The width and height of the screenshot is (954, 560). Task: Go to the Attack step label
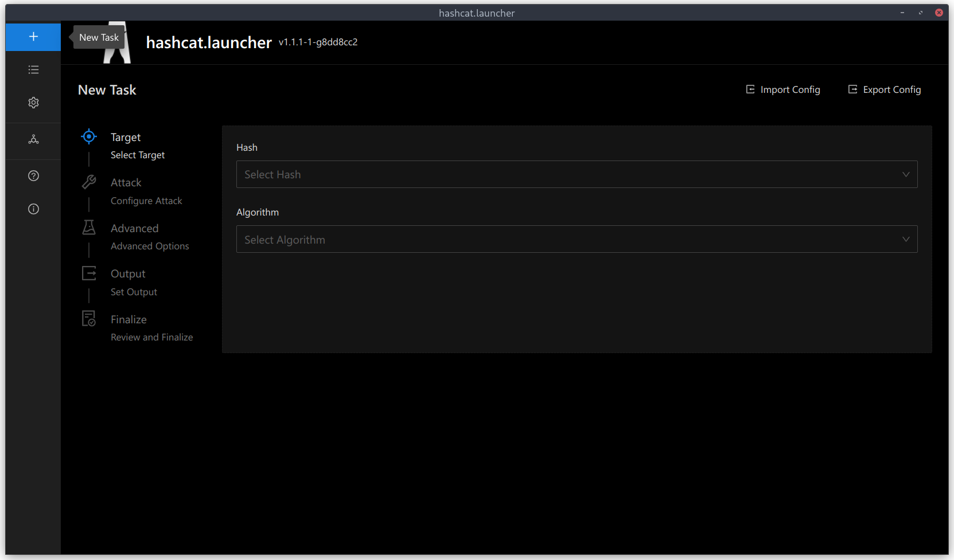[126, 182]
